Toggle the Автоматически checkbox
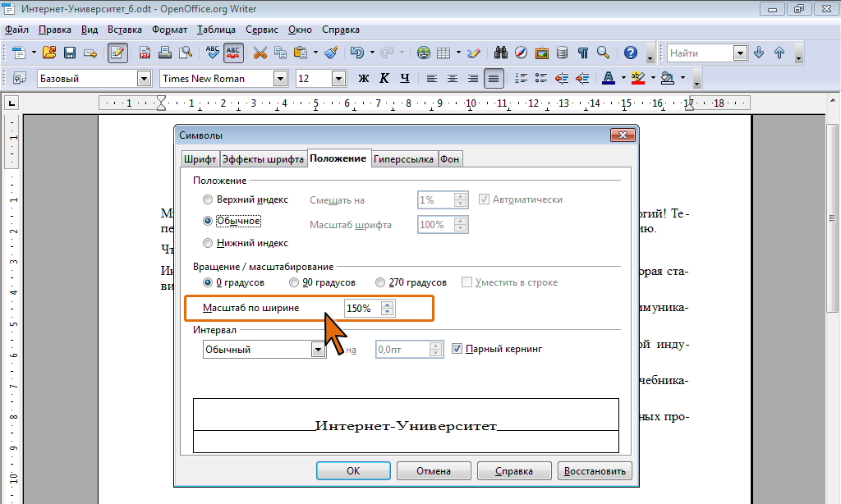This screenshot has height=504, width=841. point(484,199)
